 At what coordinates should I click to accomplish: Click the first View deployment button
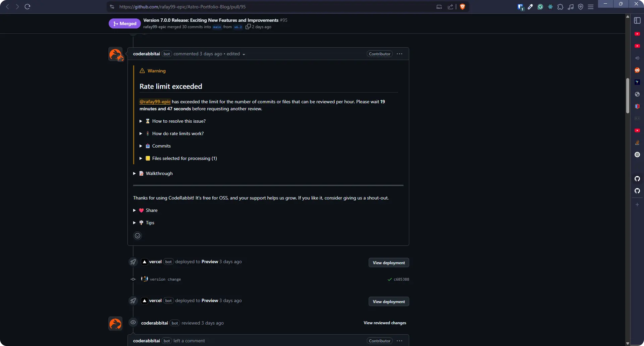(x=388, y=263)
